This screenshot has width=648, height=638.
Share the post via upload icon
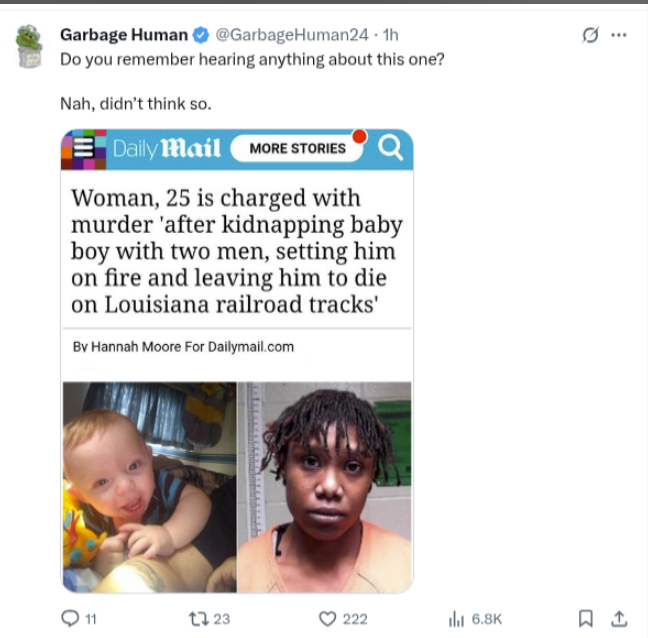619,619
